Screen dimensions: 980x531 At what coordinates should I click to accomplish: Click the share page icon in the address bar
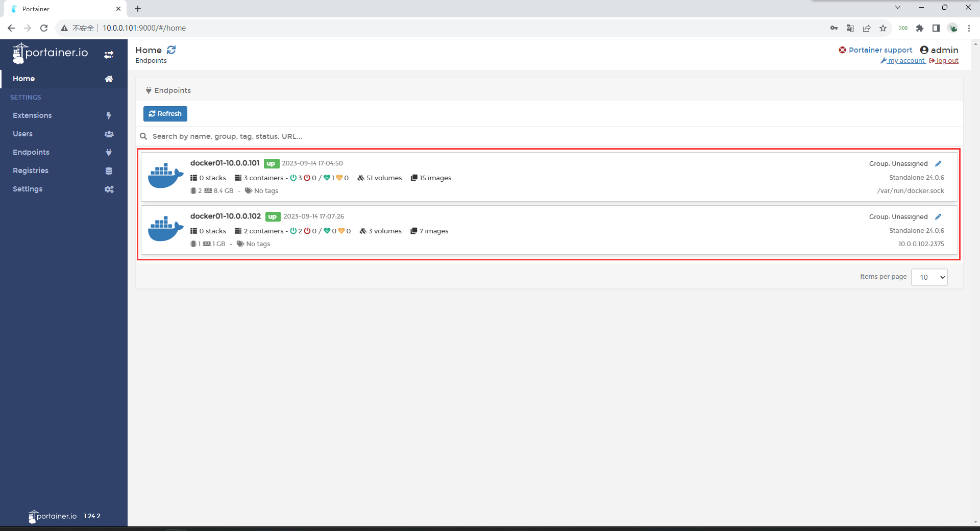click(x=867, y=28)
